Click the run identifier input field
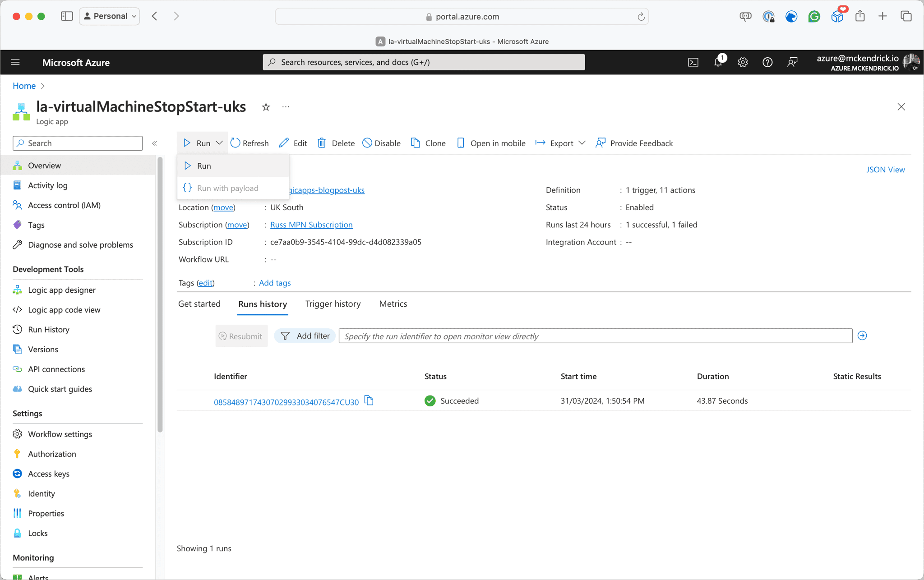 (x=595, y=336)
